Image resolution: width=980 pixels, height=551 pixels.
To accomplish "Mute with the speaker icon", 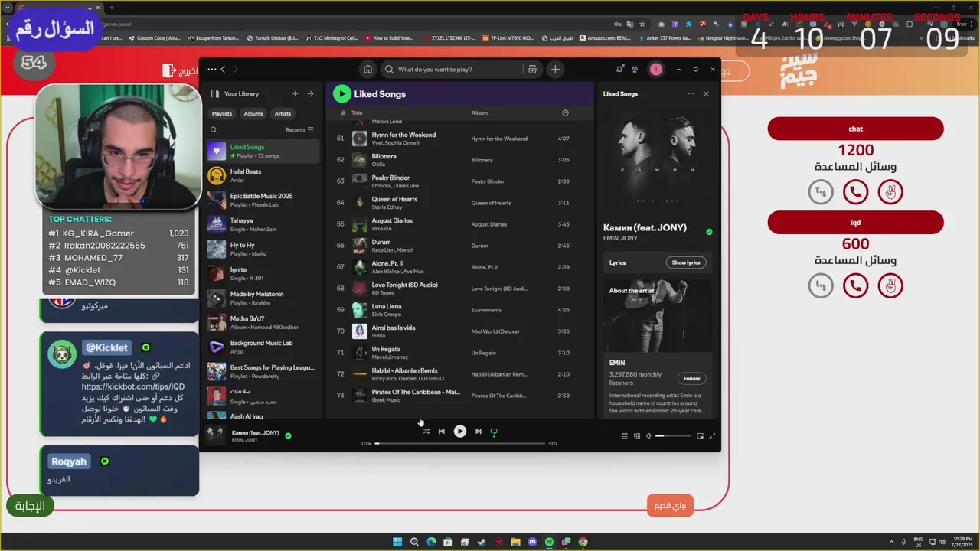I will [x=648, y=436].
